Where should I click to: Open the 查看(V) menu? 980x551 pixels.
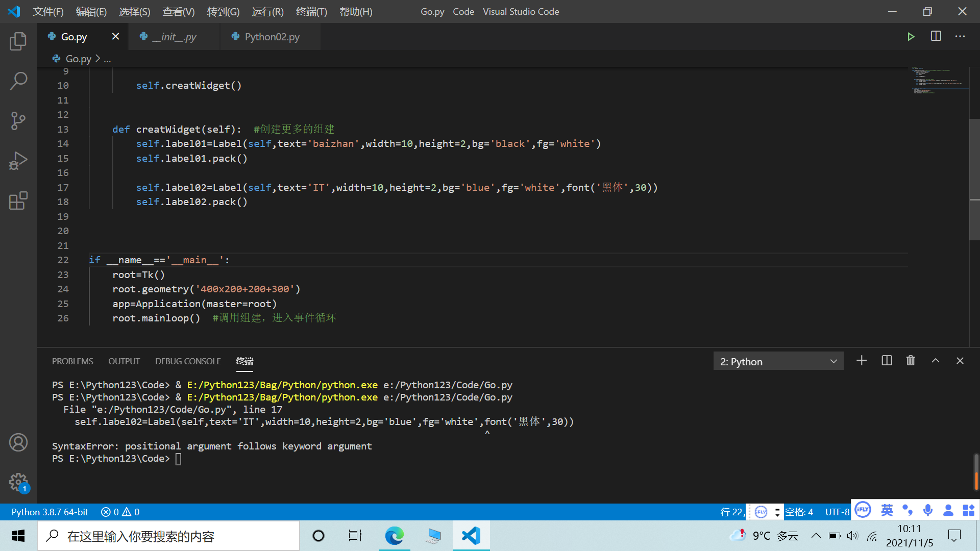click(178, 11)
